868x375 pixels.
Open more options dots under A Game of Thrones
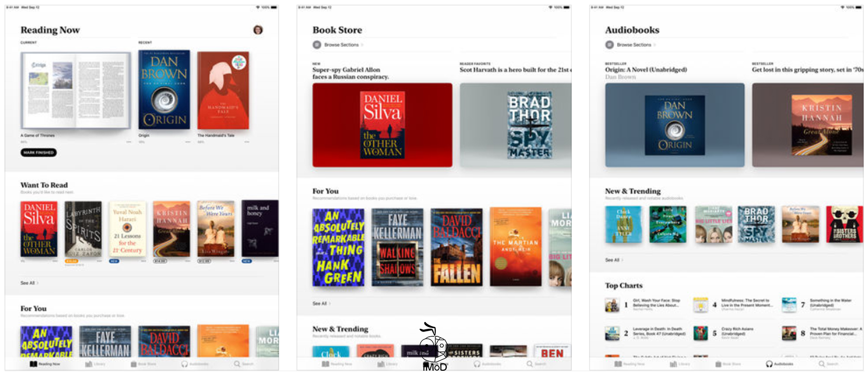[x=129, y=142]
